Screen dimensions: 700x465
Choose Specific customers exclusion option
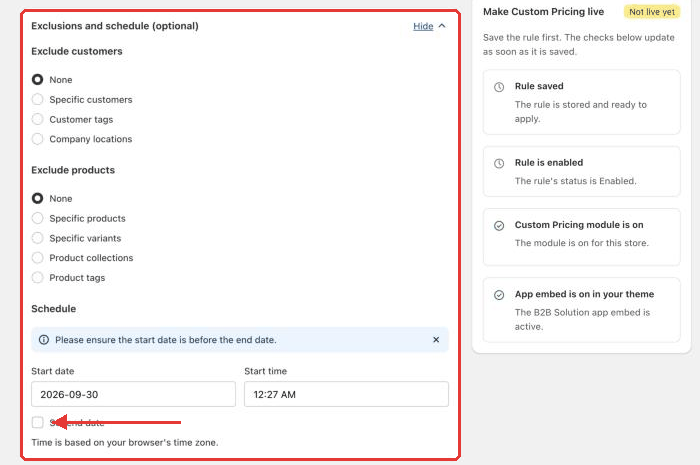pyautogui.click(x=38, y=99)
